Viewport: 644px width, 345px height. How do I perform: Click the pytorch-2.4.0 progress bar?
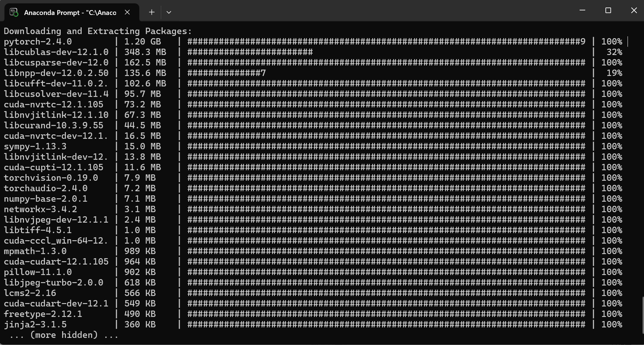coord(386,42)
